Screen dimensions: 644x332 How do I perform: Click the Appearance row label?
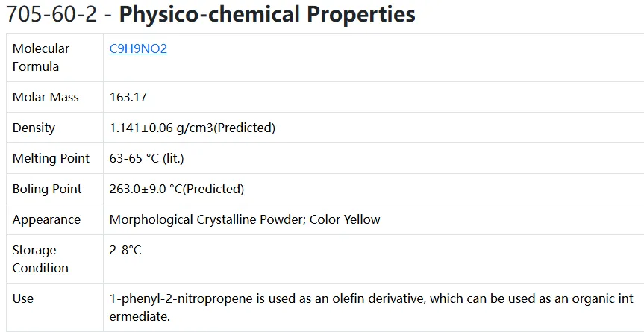tap(55, 219)
